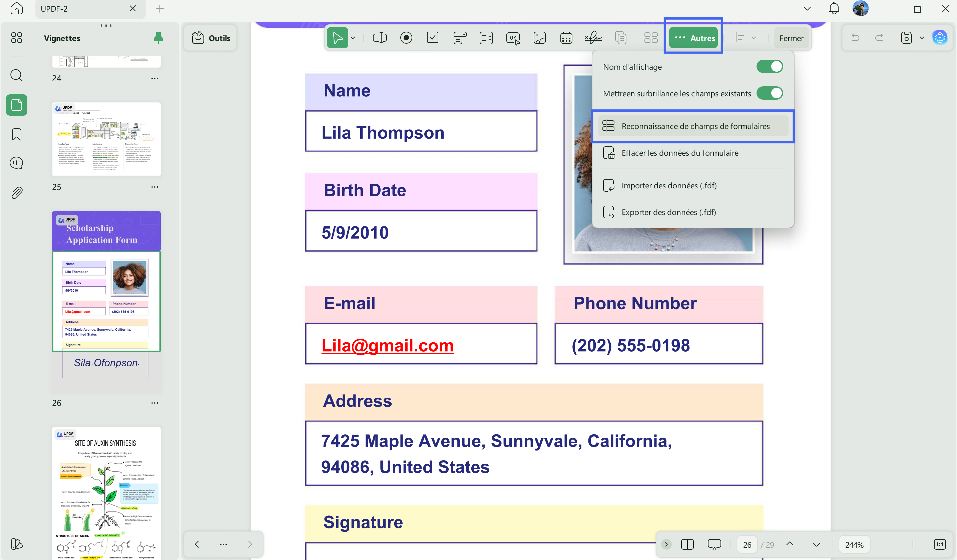Open the bookmarks panel icon

(16, 134)
